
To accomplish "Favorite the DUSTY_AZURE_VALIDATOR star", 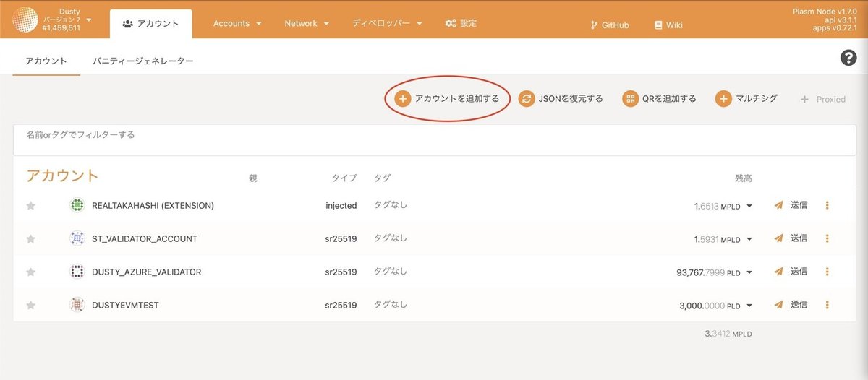I will coord(31,272).
